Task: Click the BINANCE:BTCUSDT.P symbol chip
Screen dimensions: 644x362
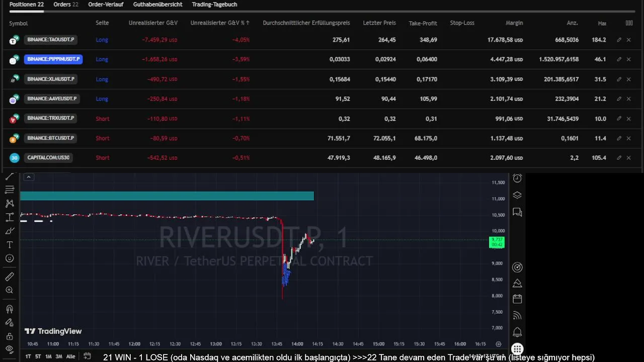Action: 51,138
